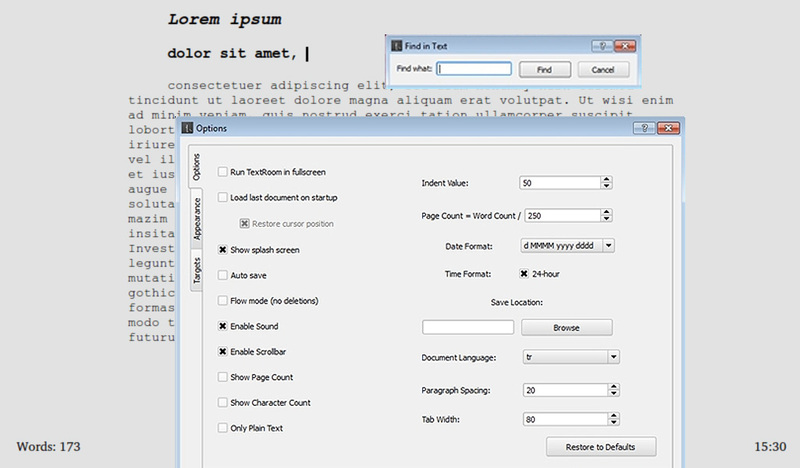Uncheck Enable Scrollbar
800x468 pixels.
(x=222, y=352)
